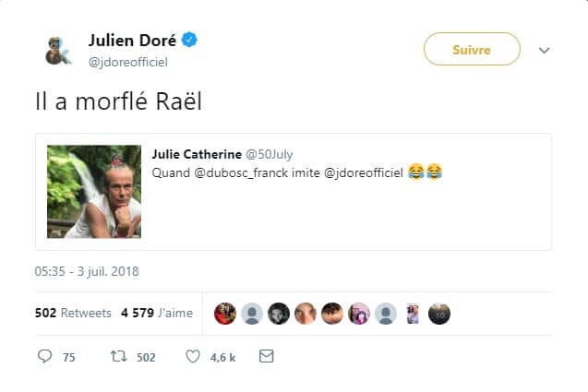588x392 pixels.
Task: Click the tweet timestamp 05:35 - 3 juil. 2018
Action: pos(87,271)
